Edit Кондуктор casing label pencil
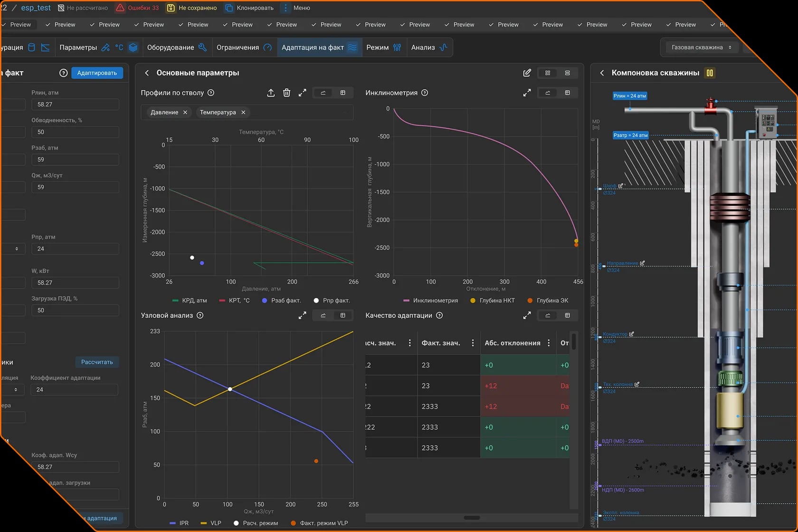Image resolution: width=798 pixels, height=532 pixels. (x=631, y=334)
